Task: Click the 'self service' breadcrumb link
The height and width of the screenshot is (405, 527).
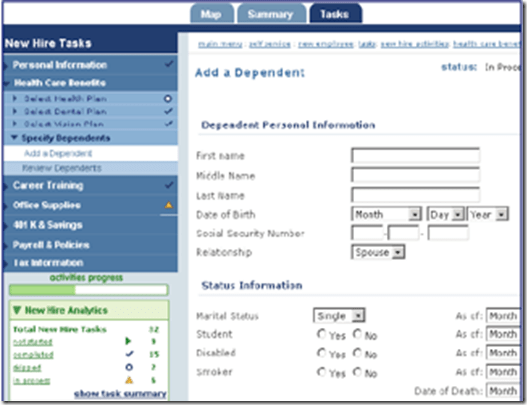Action: pyautogui.click(x=270, y=44)
